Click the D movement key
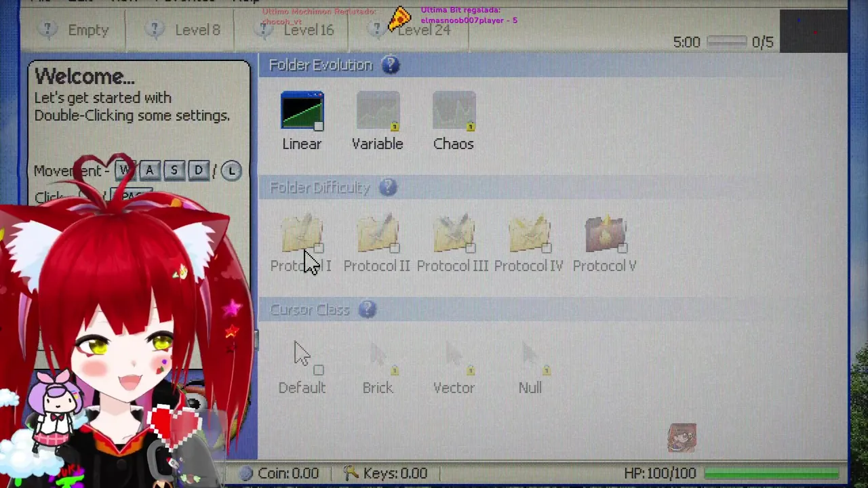Screen dimensions: 868x488 tap(199, 171)
